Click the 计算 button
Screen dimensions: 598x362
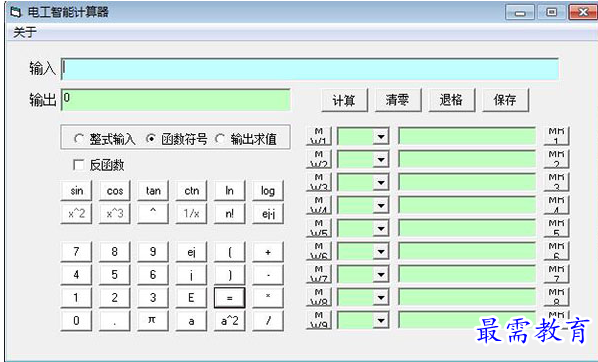point(344,100)
